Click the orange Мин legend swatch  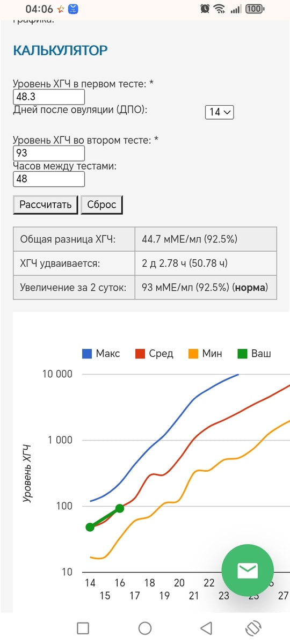194,354
